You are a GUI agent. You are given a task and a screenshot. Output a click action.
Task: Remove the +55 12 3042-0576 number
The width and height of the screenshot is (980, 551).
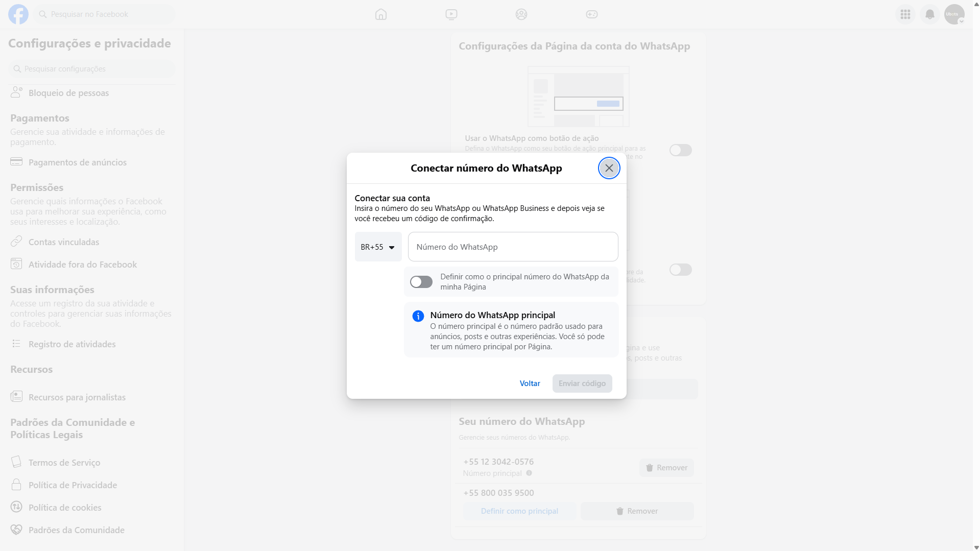(x=666, y=468)
